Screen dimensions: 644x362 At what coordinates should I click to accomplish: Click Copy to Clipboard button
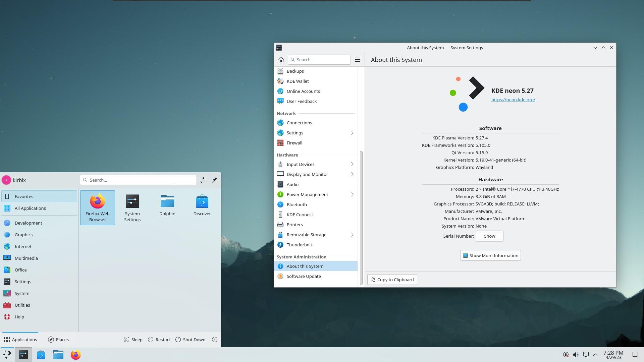click(x=392, y=279)
